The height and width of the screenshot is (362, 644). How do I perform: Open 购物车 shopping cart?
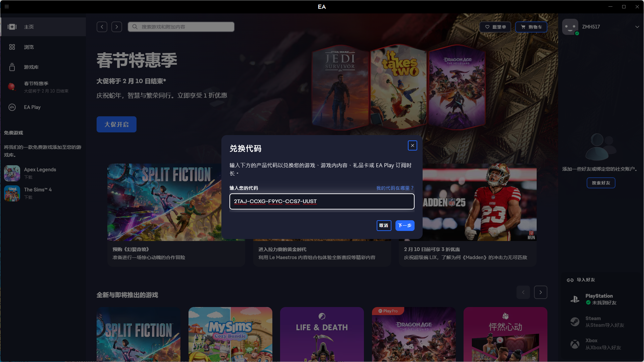(x=531, y=27)
